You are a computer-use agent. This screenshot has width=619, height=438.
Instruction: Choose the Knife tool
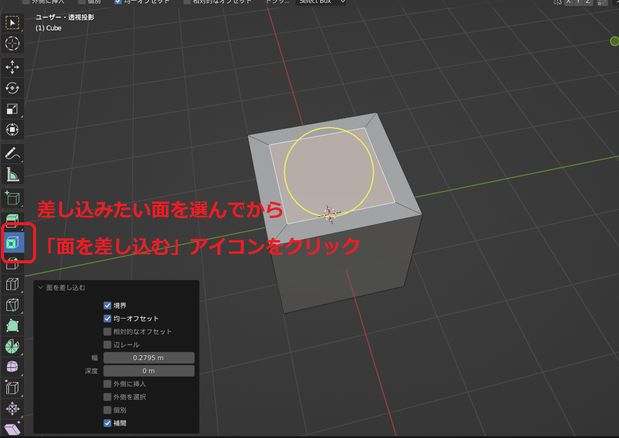(x=12, y=305)
